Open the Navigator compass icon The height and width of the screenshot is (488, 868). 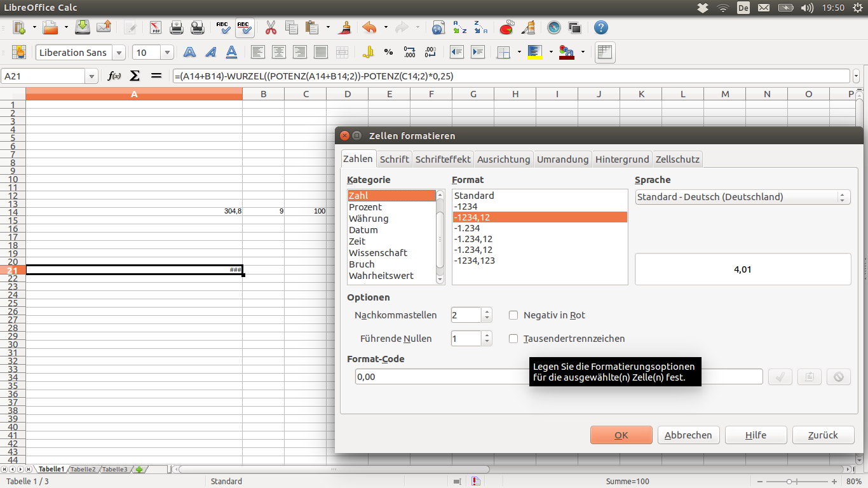pos(554,28)
